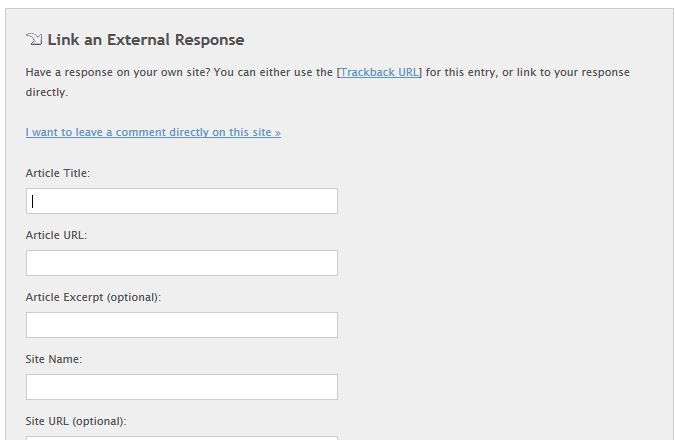Image resolution: width=675 pixels, height=440 pixels.
Task: Click the "for this entry" text after Trackback link
Action: (x=456, y=73)
